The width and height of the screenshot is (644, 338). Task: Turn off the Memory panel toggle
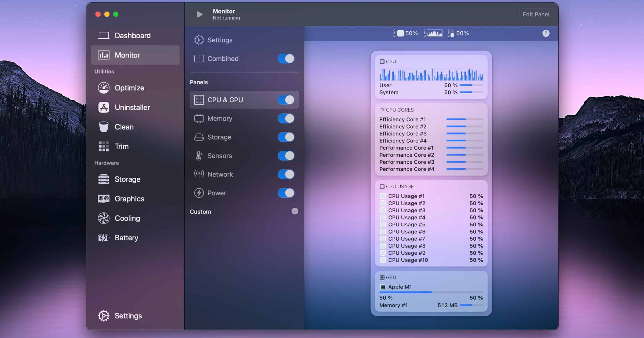pos(286,119)
